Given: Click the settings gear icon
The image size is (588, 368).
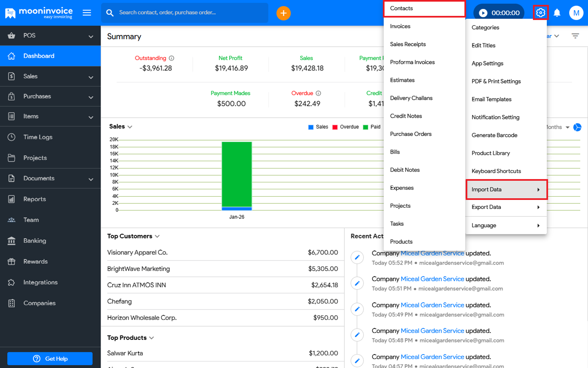Looking at the screenshot, I should click(540, 13).
